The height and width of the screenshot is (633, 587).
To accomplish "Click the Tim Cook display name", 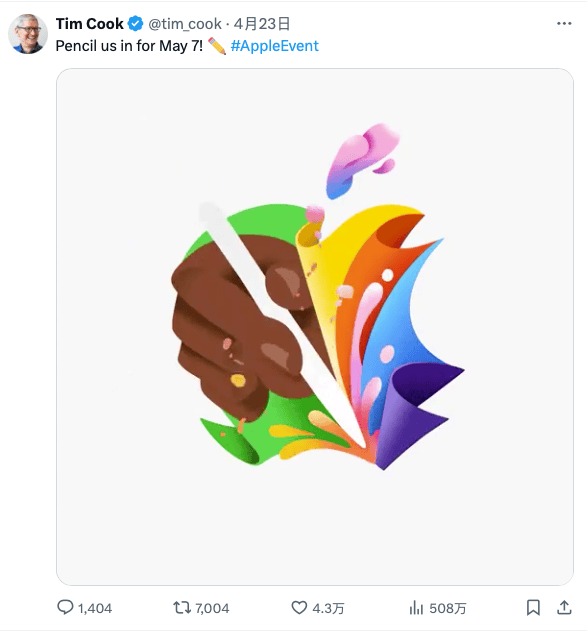I will 89,24.
